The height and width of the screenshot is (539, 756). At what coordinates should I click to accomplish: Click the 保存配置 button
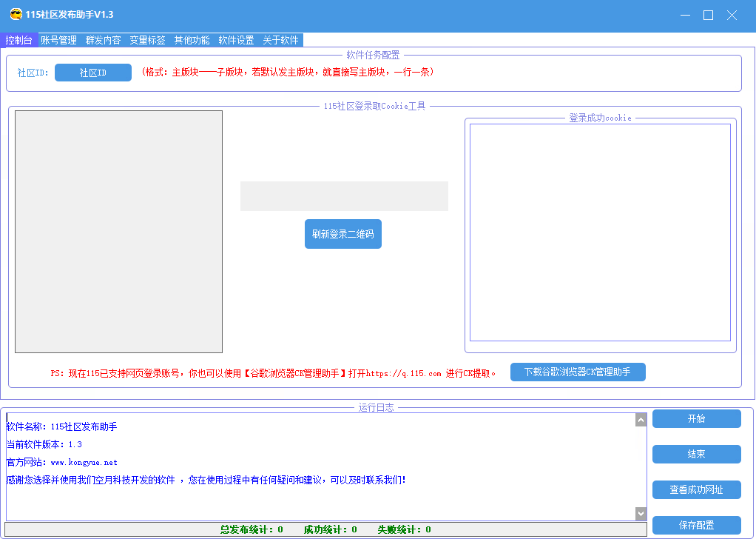pyautogui.click(x=696, y=525)
